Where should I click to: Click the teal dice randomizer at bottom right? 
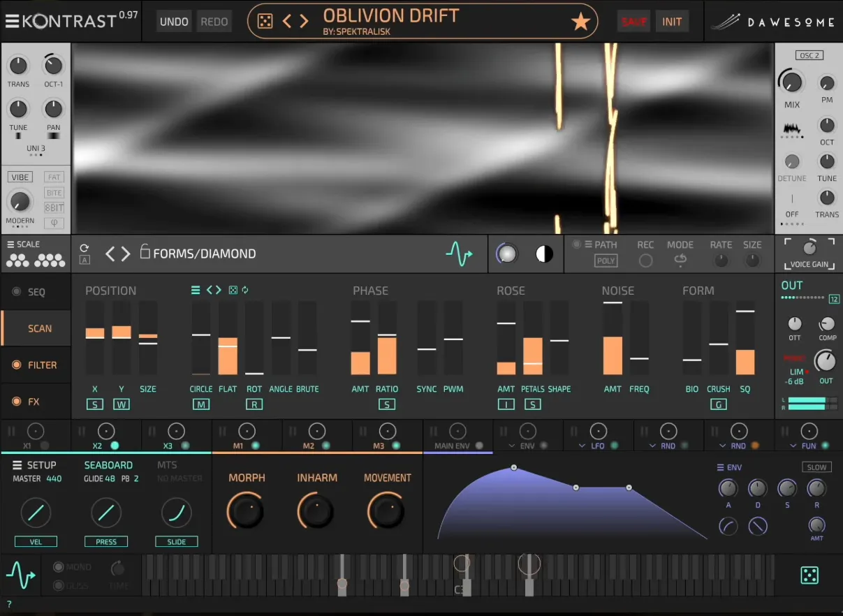(x=809, y=575)
